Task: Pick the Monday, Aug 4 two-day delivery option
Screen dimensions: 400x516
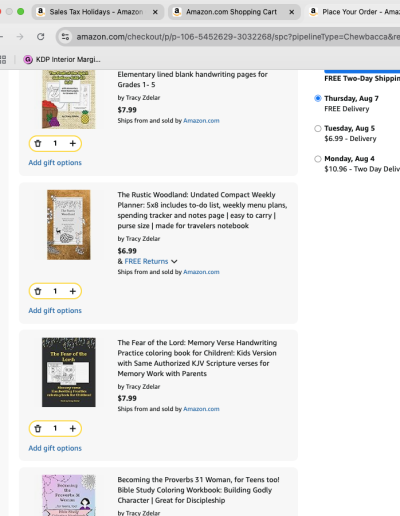Action: click(318, 159)
